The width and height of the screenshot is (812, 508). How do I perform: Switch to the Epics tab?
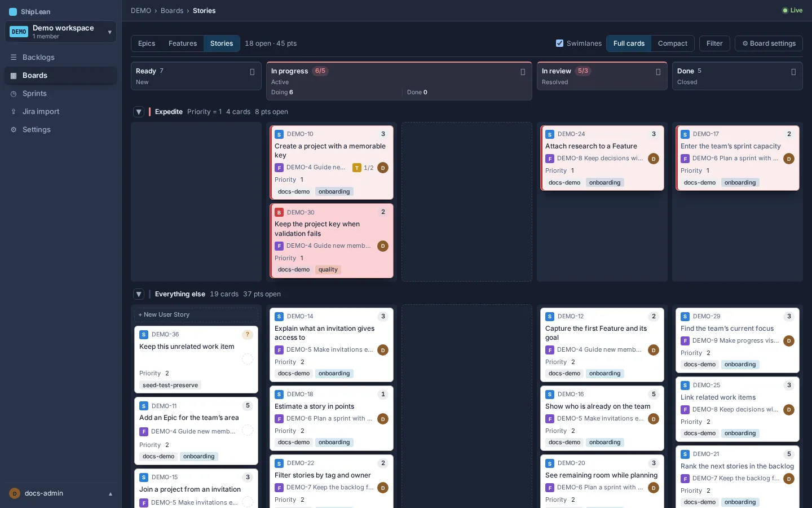coord(147,43)
